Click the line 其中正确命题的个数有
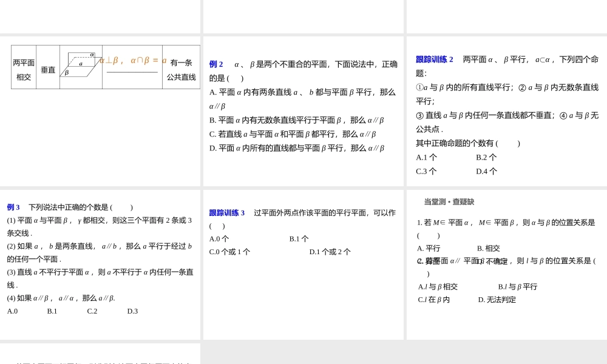This screenshot has width=607, height=364. point(468,143)
